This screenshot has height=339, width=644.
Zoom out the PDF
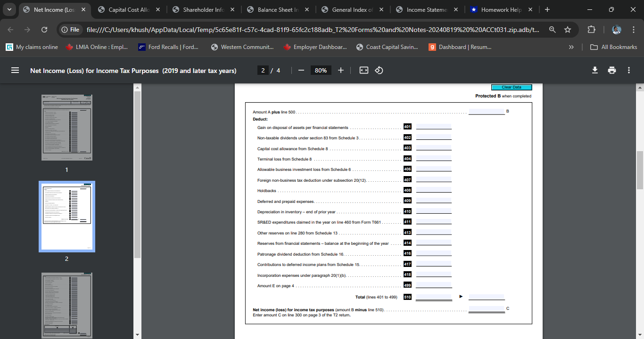pyautogui.click(x=301, y=70)
